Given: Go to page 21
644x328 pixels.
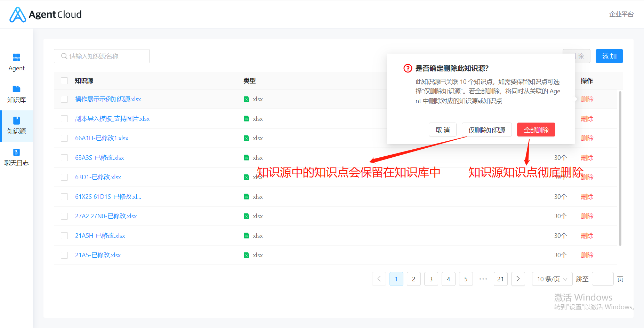Looking at the screenshot, I should coord(501,279).
